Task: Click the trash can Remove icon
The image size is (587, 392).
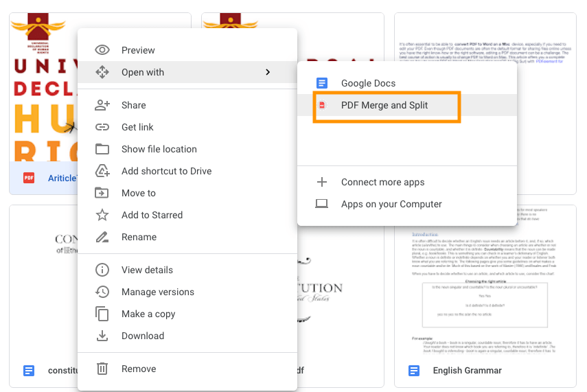Action: pos(102,369)
